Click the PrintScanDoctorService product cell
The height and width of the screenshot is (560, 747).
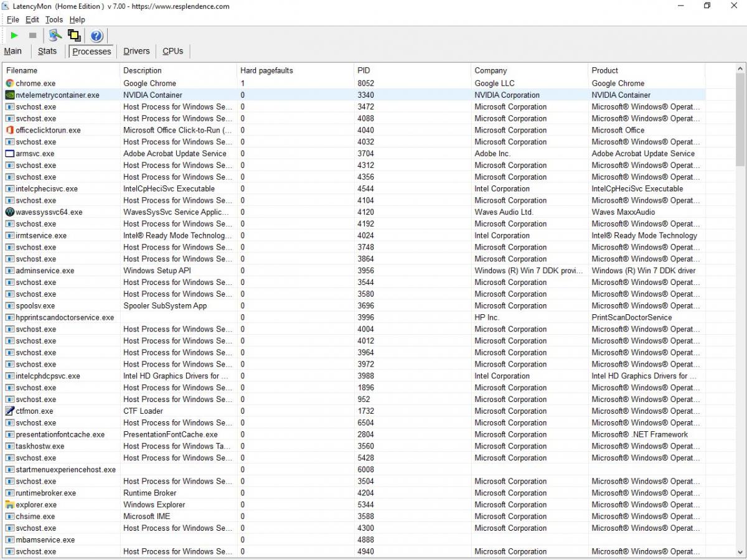[632, 317]
